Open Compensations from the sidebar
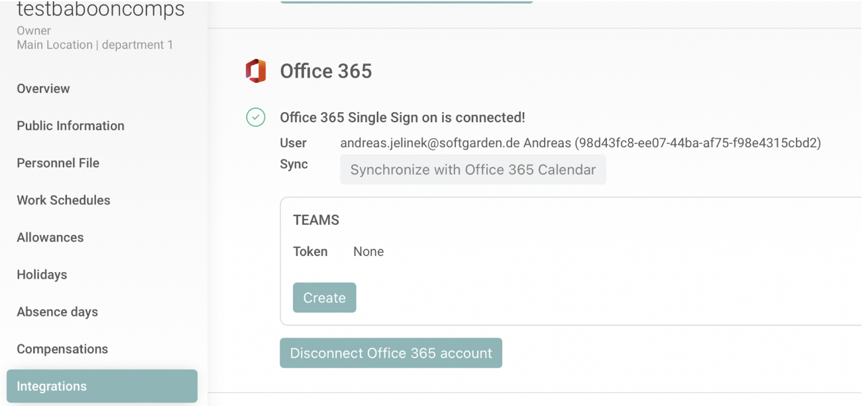This screenshot has height=406, width=868. (x=62, y=349)
